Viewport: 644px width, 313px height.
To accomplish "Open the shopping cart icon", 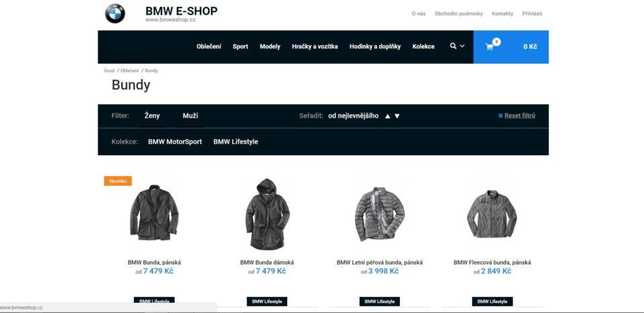I will point(489,47).
